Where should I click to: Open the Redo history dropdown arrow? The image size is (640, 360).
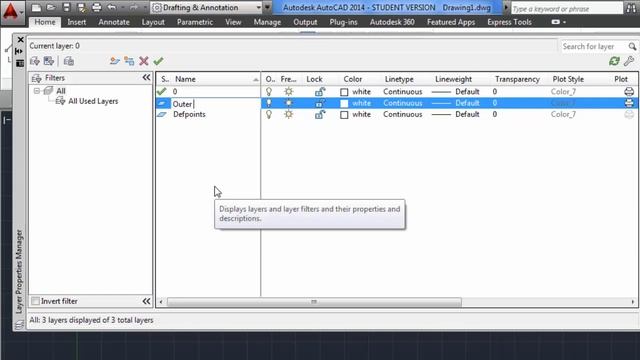coord(144,7)
